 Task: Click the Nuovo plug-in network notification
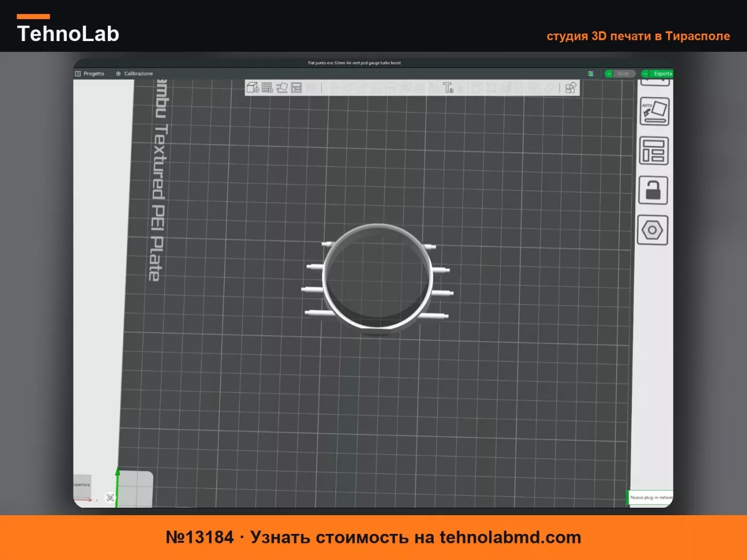[650, 498]
